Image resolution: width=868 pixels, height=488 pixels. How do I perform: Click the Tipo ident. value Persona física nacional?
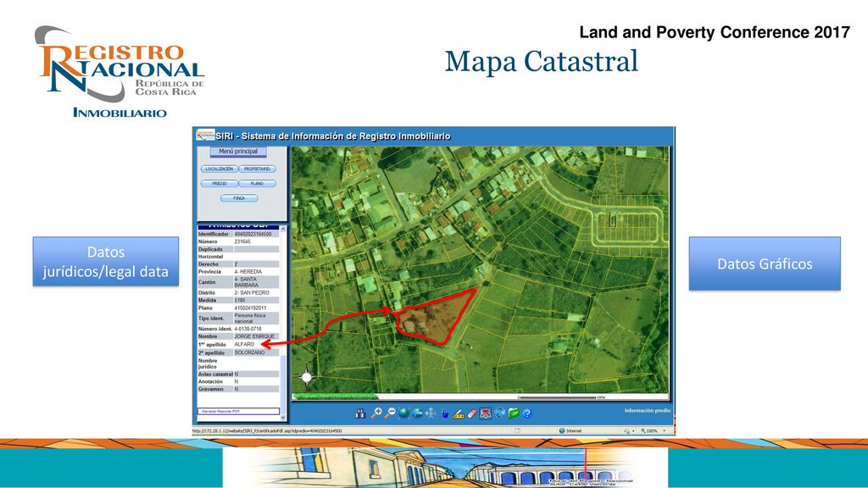[x=250, y=319]
